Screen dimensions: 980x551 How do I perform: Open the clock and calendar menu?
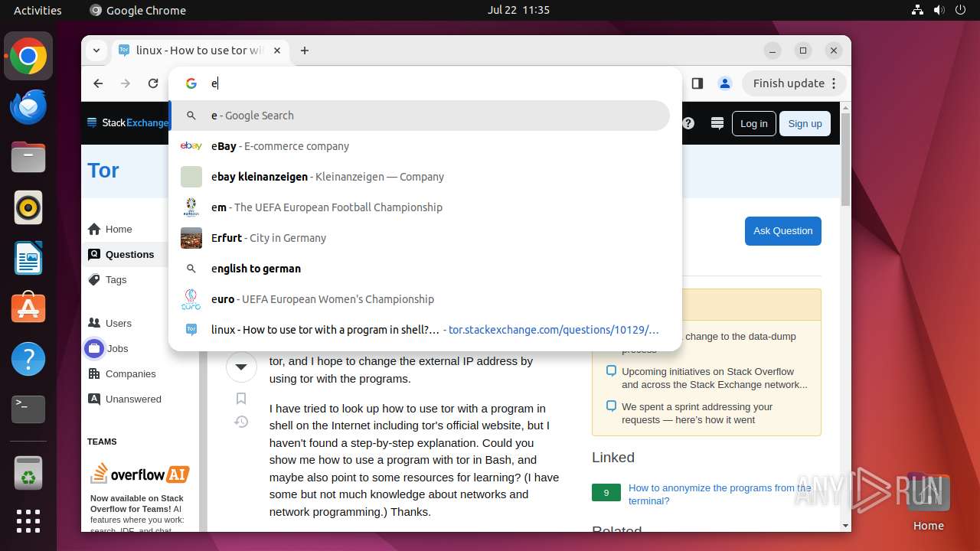pos(518,10)
